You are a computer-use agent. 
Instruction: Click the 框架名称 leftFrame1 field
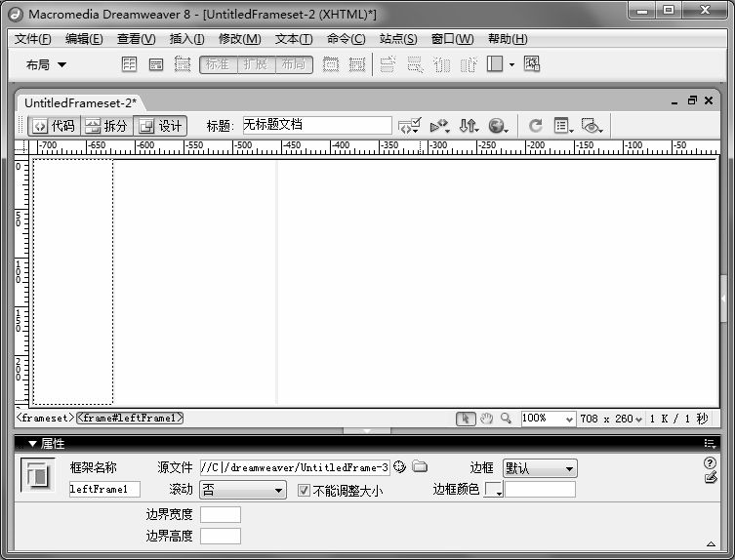(x=104, y=489)
